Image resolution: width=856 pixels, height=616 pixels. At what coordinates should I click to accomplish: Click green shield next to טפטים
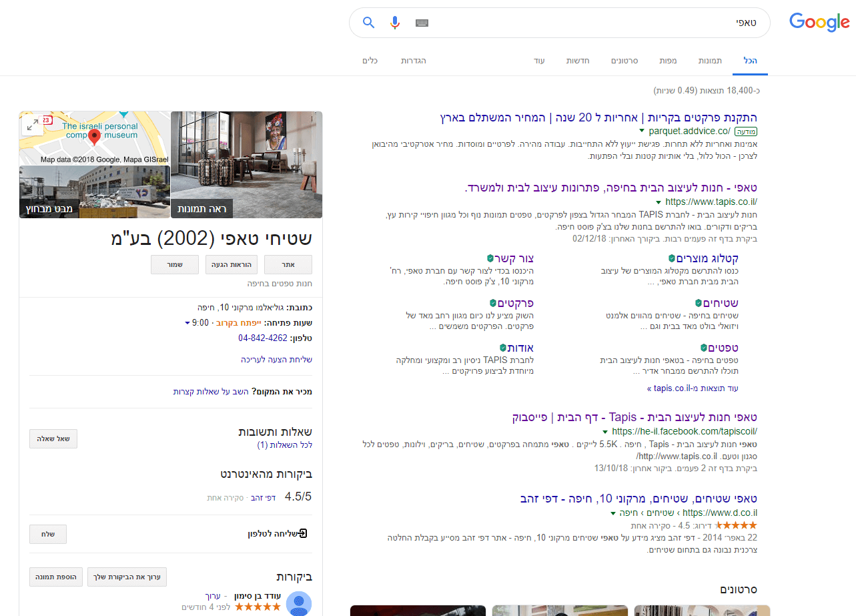click(704, 348)
